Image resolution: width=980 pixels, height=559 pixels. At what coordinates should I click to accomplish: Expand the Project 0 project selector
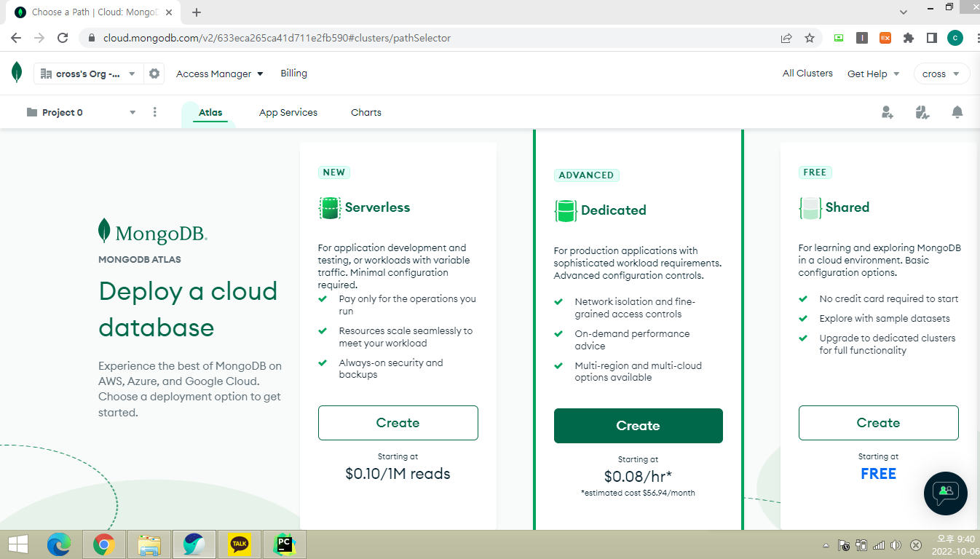pos(81,112)
